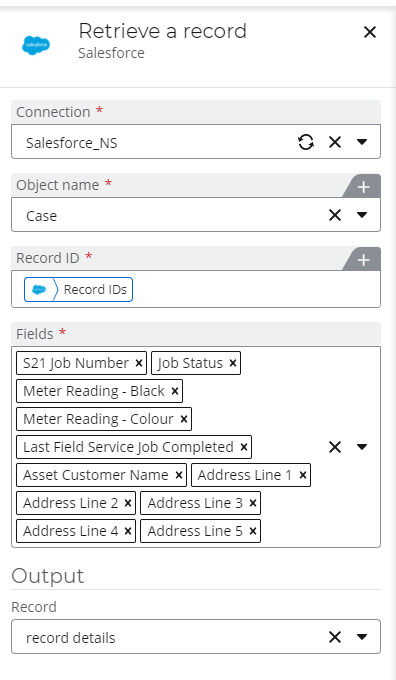Remove S21 Job Number field tag
This screenshot has width=396, height=680.
point(139,363)
